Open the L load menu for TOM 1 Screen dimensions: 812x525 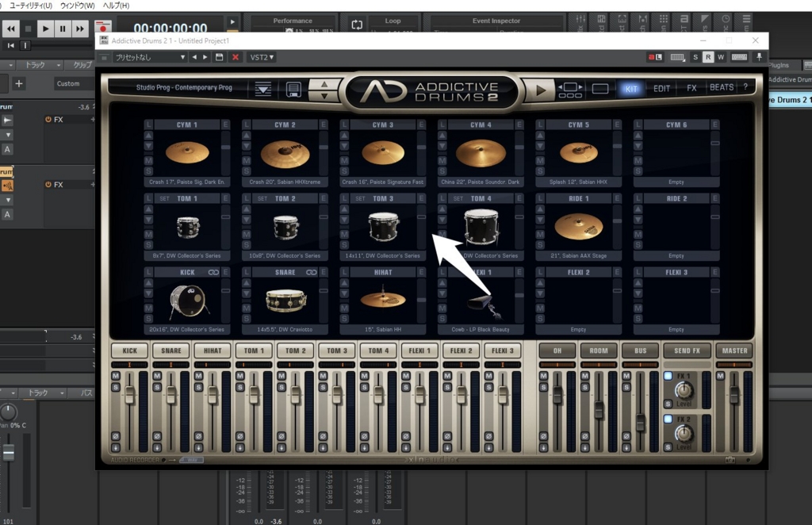[x=148, y=198]
